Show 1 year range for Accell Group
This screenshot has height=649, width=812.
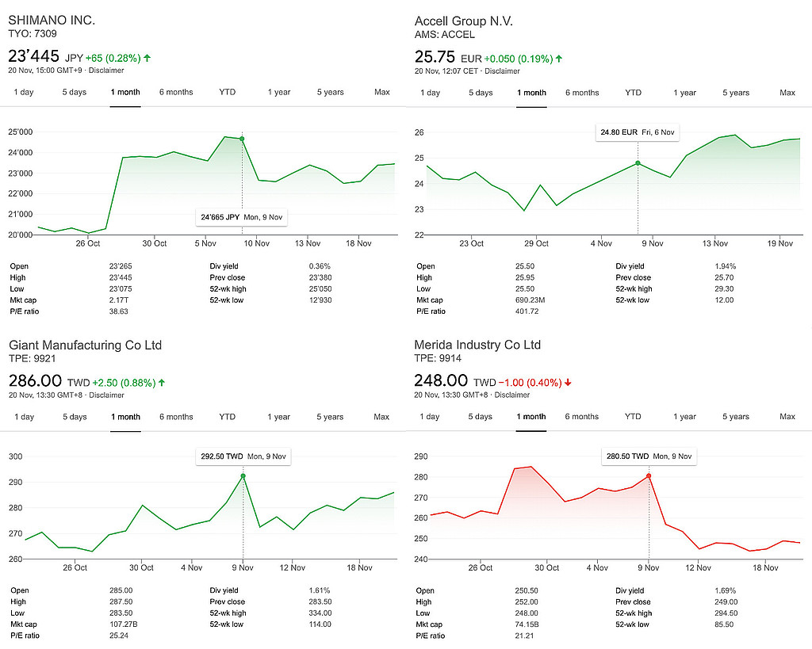[684, 93]
